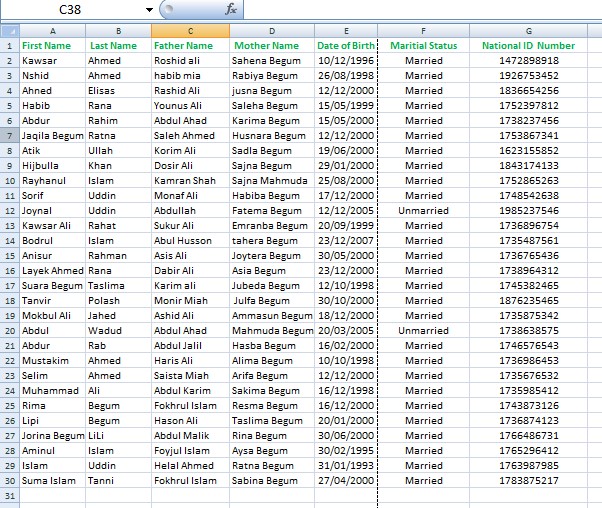Select row 1 header
This screenshot has height=508, width=602.
[x=9, y=46]
